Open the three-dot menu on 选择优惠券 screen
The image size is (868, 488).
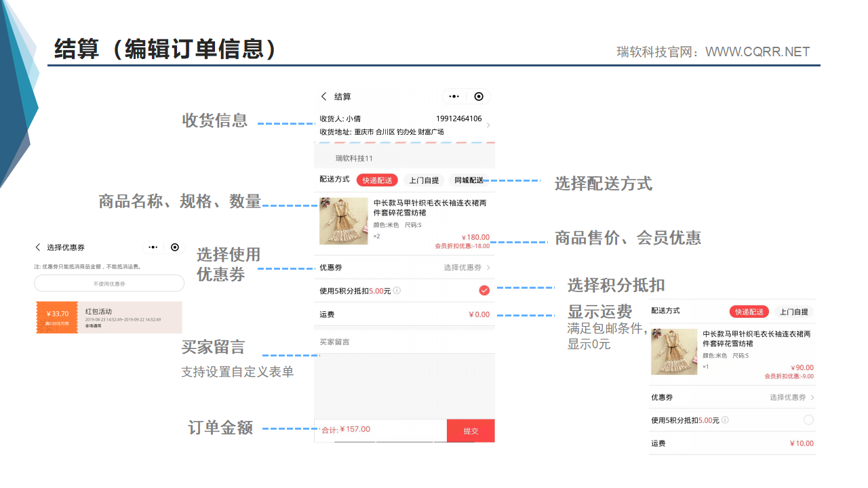153,247
